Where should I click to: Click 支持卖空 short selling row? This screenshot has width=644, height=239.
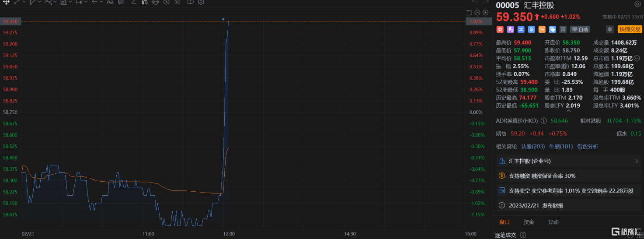coord(568,190)
